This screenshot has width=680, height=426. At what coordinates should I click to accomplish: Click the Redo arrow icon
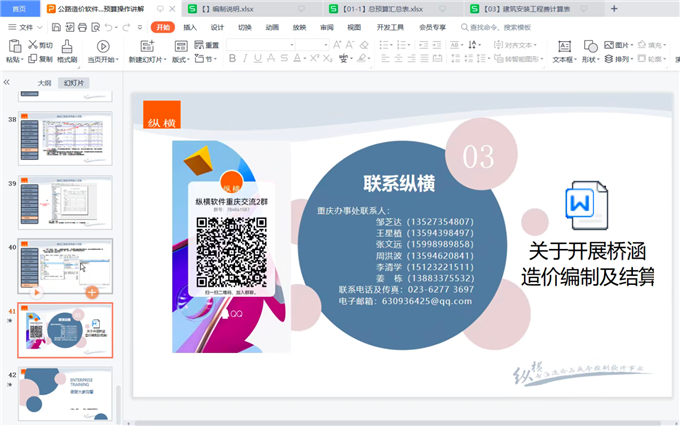pyautogui.click(x=126, y=27)
